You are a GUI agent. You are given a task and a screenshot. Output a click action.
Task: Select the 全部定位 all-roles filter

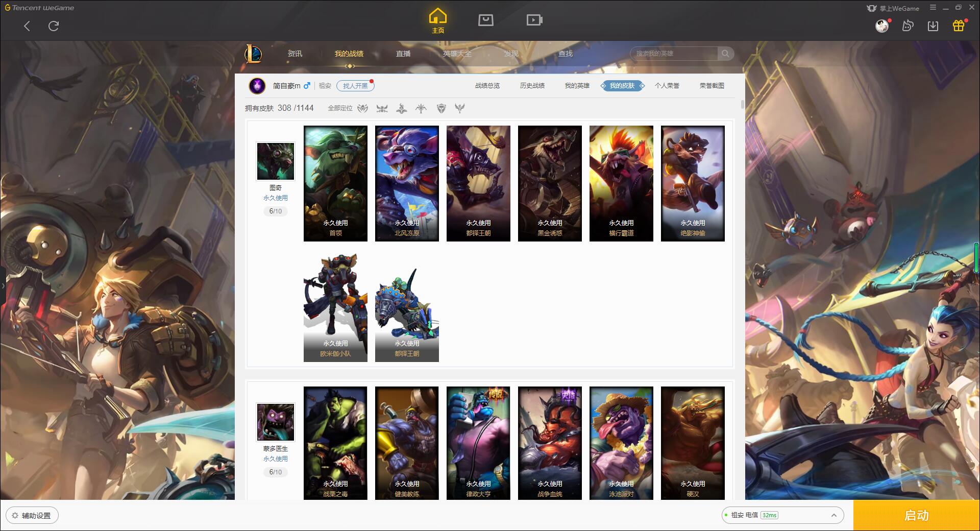(340, 108)
